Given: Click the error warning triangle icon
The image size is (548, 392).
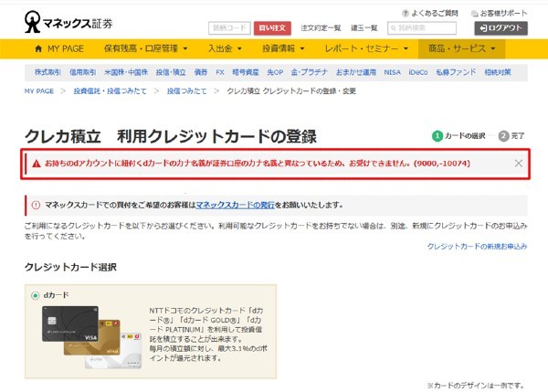Looking at the screenshot, I should 37,164.
